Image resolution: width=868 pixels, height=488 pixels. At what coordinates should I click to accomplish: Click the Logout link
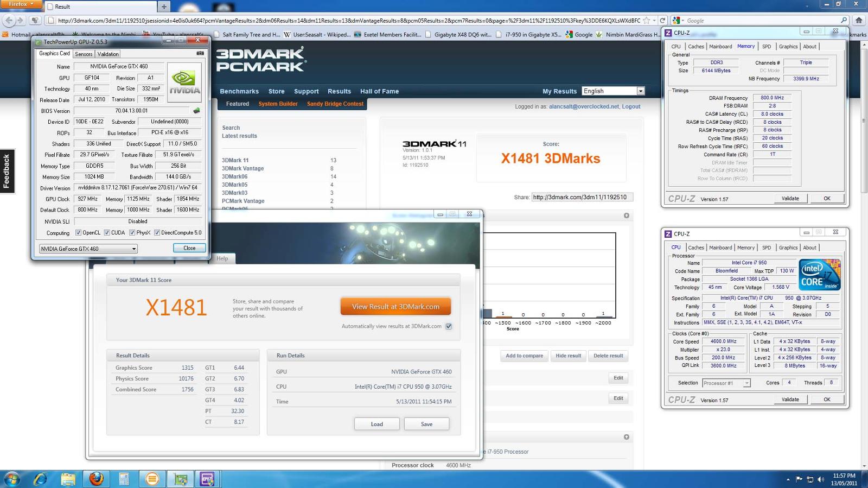(631, 106)
